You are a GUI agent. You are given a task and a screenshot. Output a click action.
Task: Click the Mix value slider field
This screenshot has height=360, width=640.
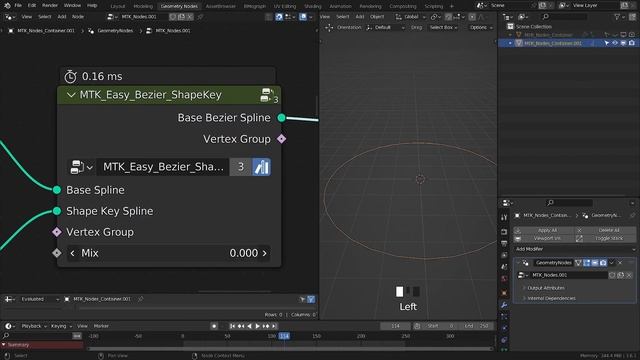point(168,253)
